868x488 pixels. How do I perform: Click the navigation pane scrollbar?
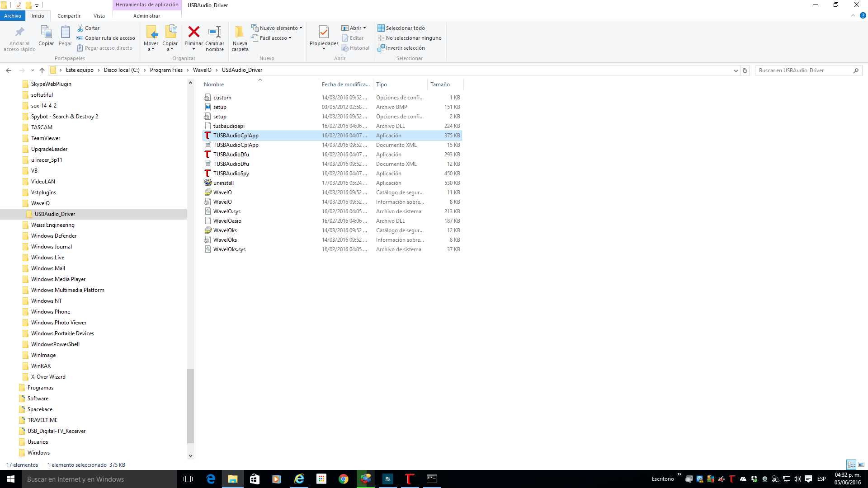[190, 406]
